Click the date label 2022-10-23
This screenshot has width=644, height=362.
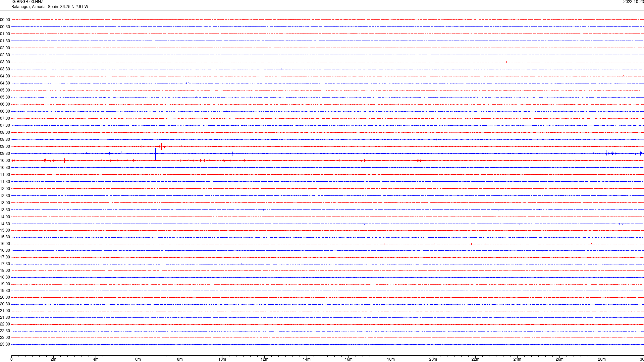(x=633, y=2)
